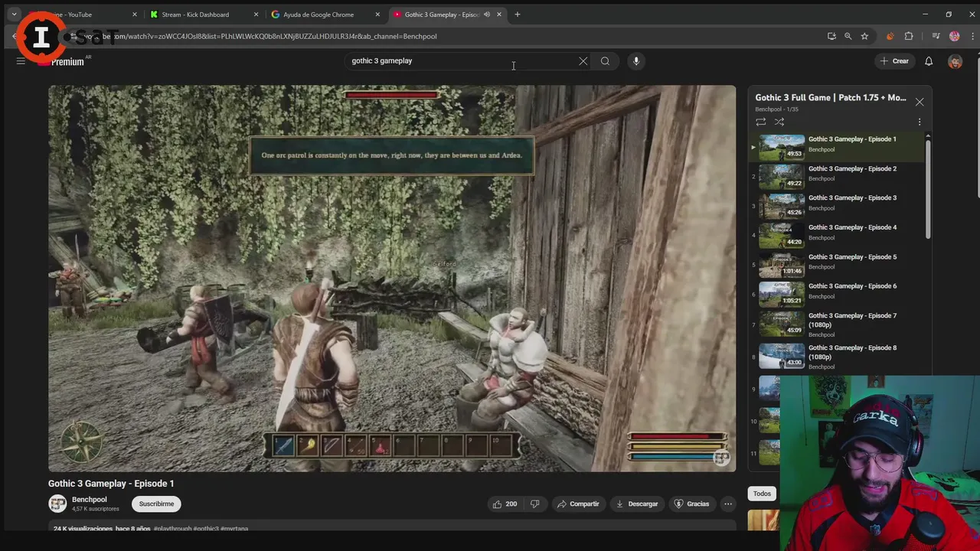
Task: Open more actions ellipsis under video
Action: pos(728,504)
